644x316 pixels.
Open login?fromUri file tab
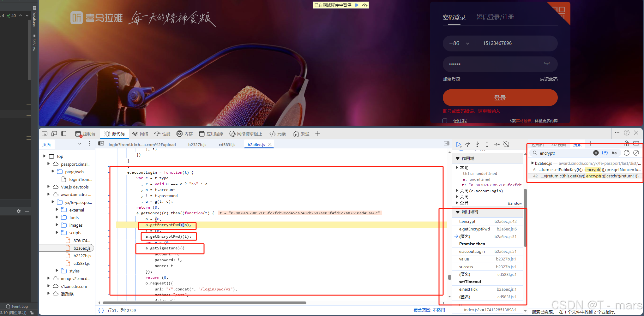(x=142, y=145)
